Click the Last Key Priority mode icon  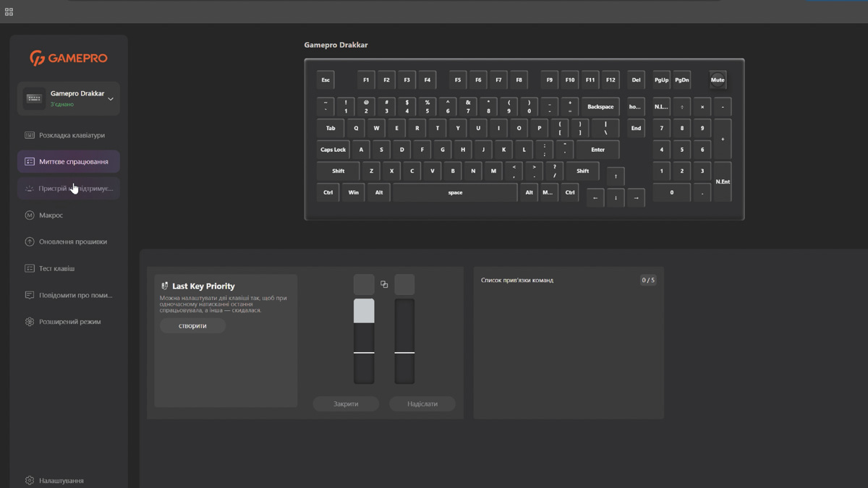click(x=164, y=286)
